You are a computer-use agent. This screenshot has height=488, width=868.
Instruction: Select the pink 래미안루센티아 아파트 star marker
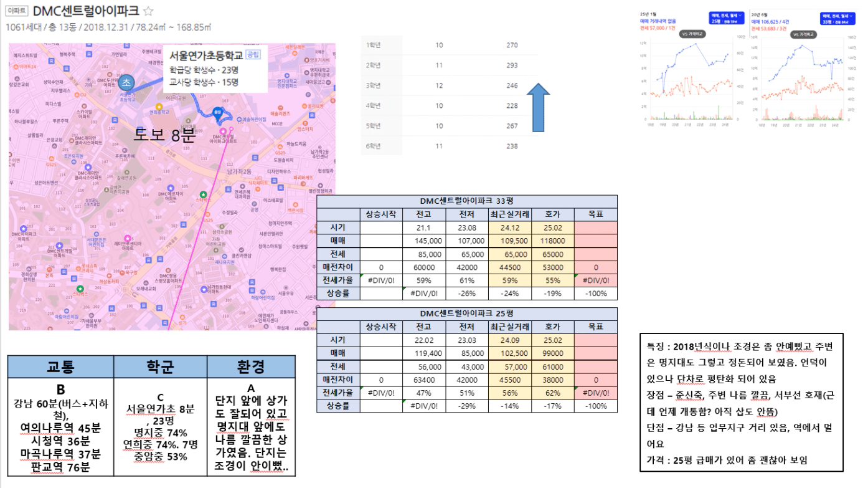pyautogui.click(x=127, y=238)
